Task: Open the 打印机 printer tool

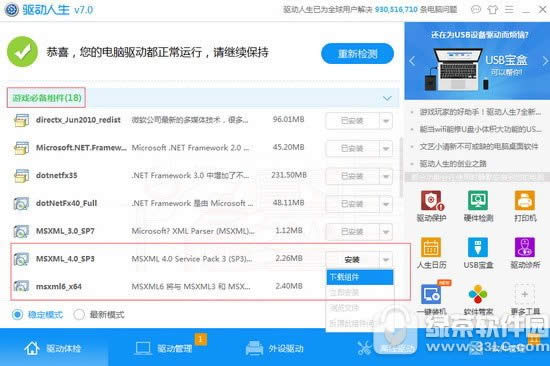Action: tap(525, 201)
